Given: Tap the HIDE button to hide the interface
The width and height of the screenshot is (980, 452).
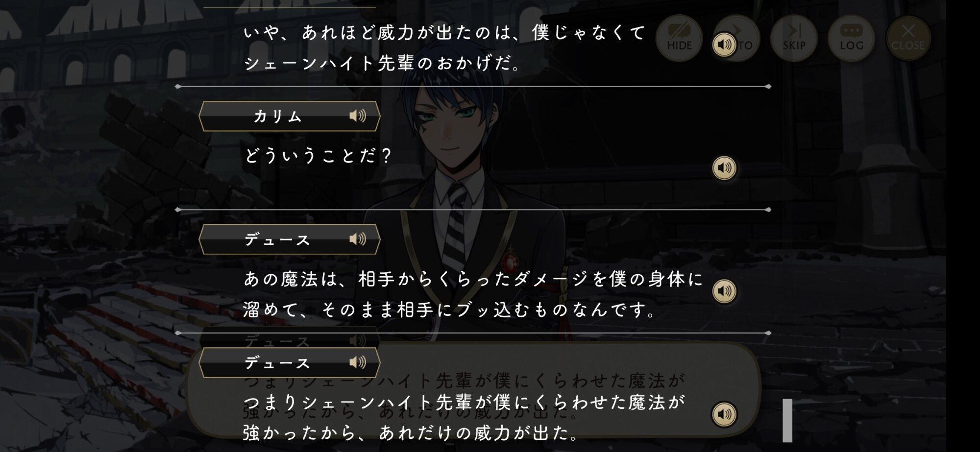Looking at the screenshot, I should click(x=679, y=38).
